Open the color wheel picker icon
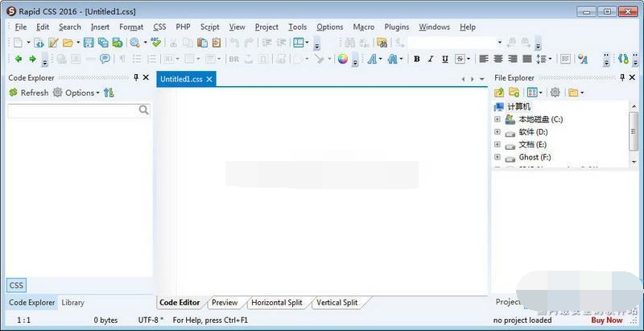The width and height of the screenshot is (644, 331). pos(343,59)
